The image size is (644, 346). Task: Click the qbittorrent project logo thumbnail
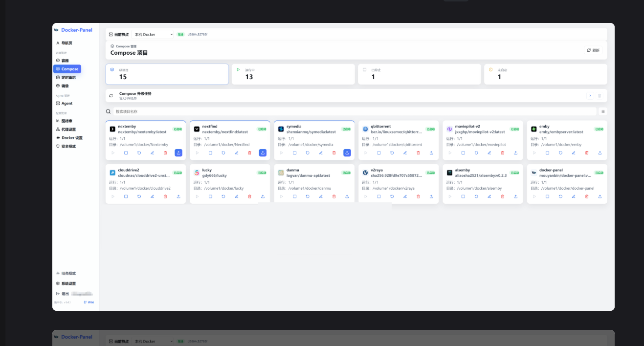click(365, 129)
